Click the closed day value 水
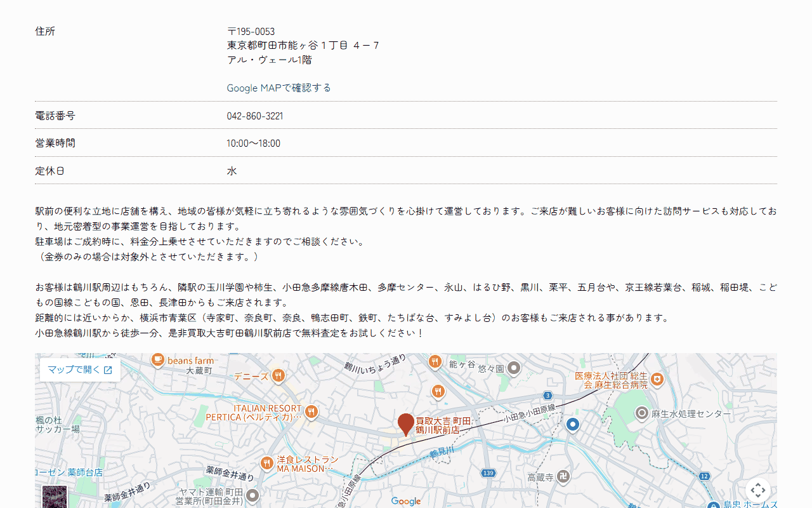Viewport: 812px width, 508px height. click(232, 171)
